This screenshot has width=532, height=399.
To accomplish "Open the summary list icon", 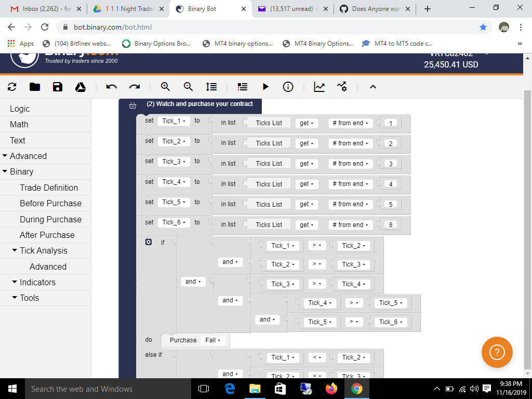I will pyautogui.click(x=242, y=87).
